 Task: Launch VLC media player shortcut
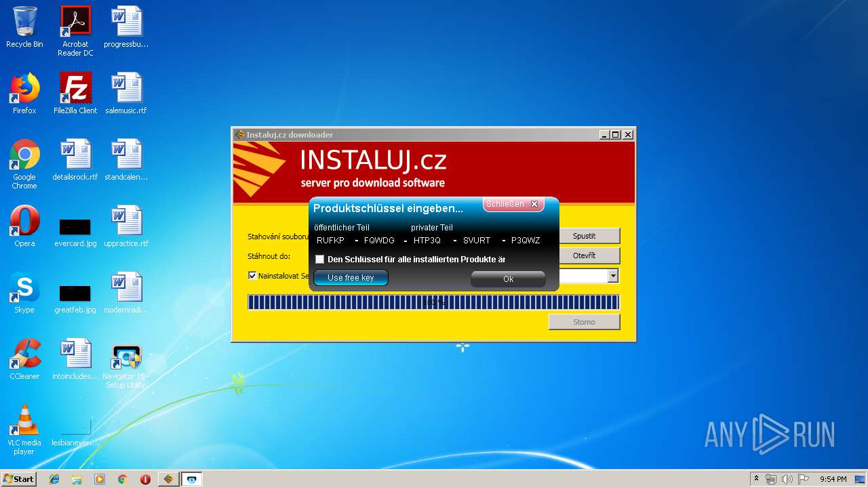(x=24, y=430)
